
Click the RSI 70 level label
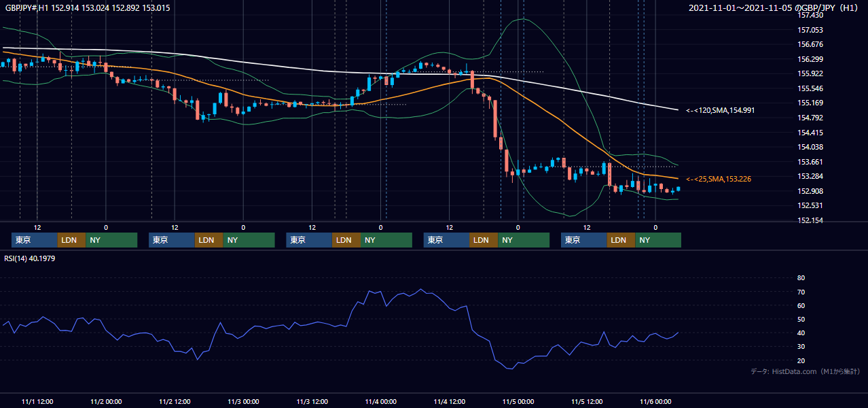(801, 292)
